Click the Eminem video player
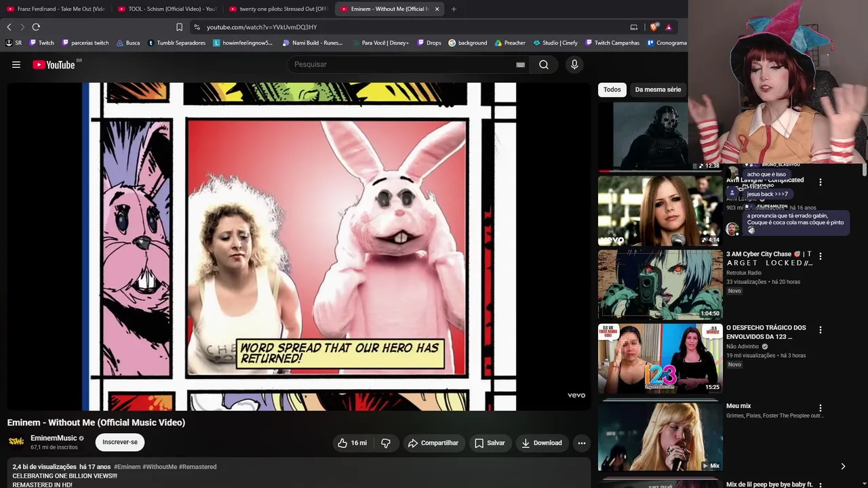The image size is (868, 488). [x=298, y=247]
